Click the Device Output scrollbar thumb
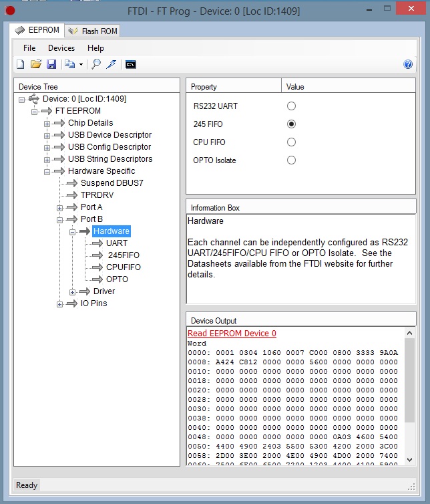Image resolution: width=430 pixels, height=504 pixels. [x=409, y=380]
